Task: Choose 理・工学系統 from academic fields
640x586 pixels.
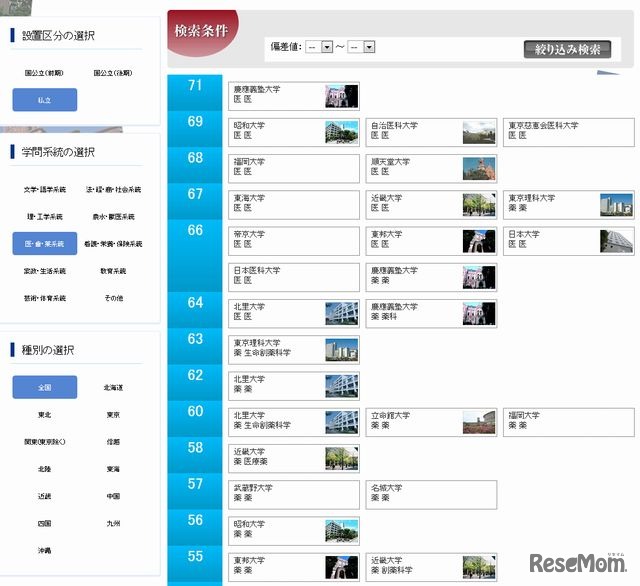Action: tap(44, 216)
